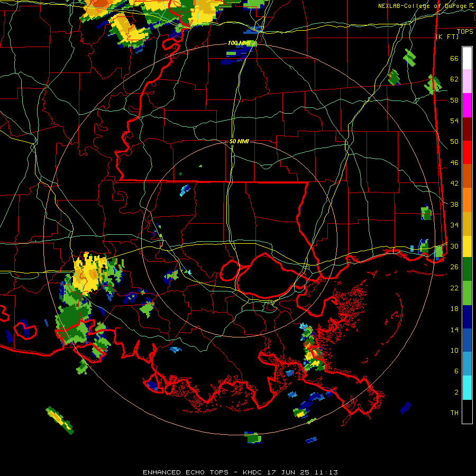
Task: Click the yellow 34 kft legend swatch
Action: click(x=467, y=246)
